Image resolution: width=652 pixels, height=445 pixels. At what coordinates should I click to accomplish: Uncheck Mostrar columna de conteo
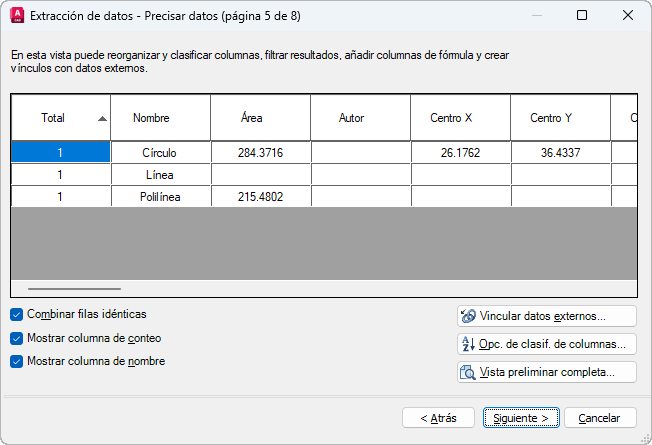17,338
